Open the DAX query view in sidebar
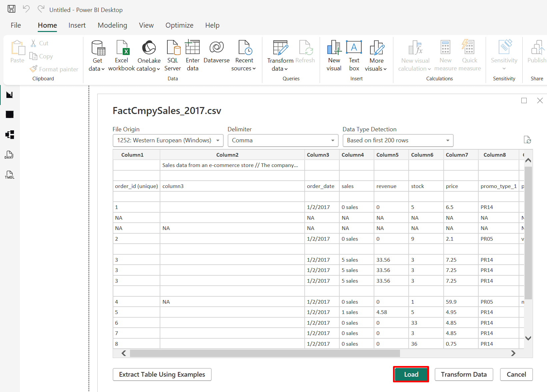The image size is (547, 392). pos(9,155)
